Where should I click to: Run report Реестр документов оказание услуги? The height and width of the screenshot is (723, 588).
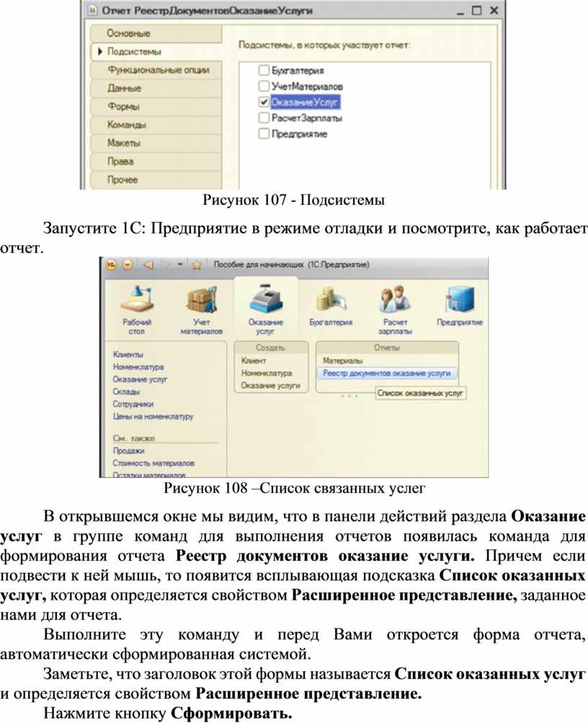[x=386, y=373]
